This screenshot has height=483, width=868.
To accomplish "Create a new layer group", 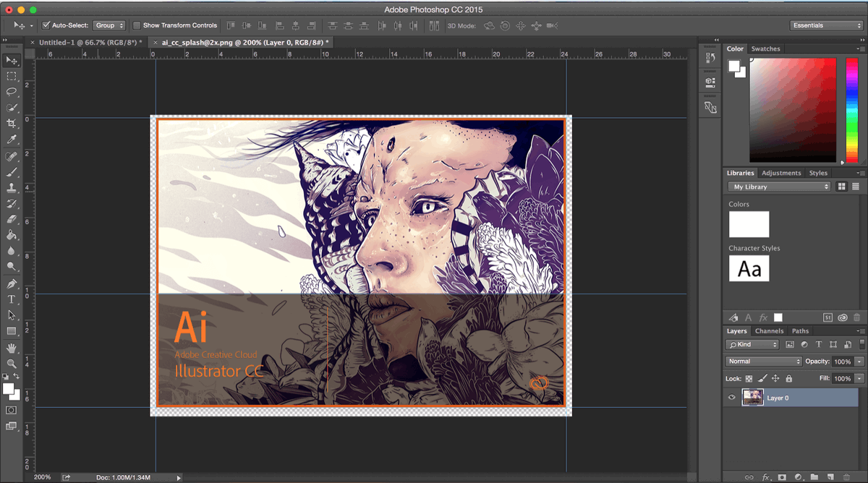I will click(814, 477).
